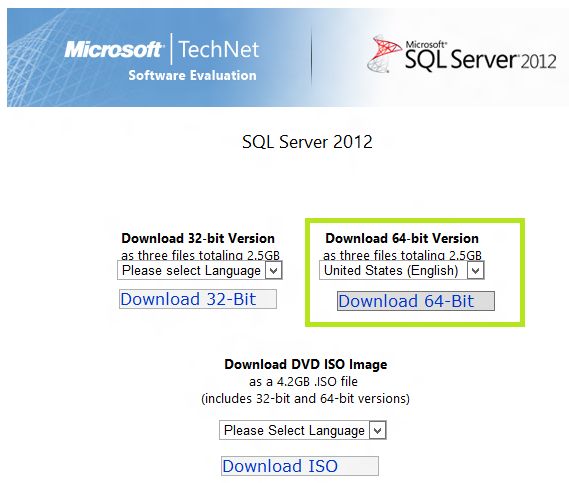
Task: Click the red SQL Server sail emblem
Action: [x=383, y=53]
